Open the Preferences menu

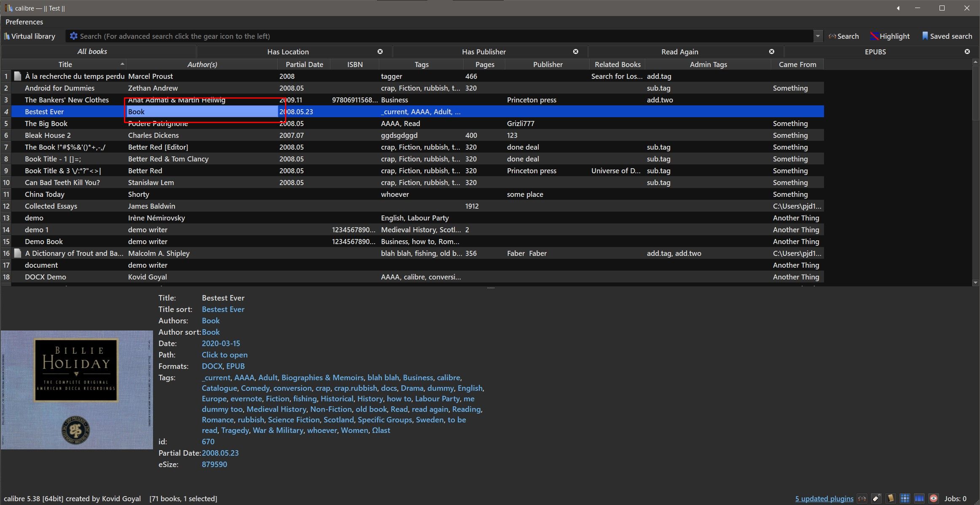[24, 22]
